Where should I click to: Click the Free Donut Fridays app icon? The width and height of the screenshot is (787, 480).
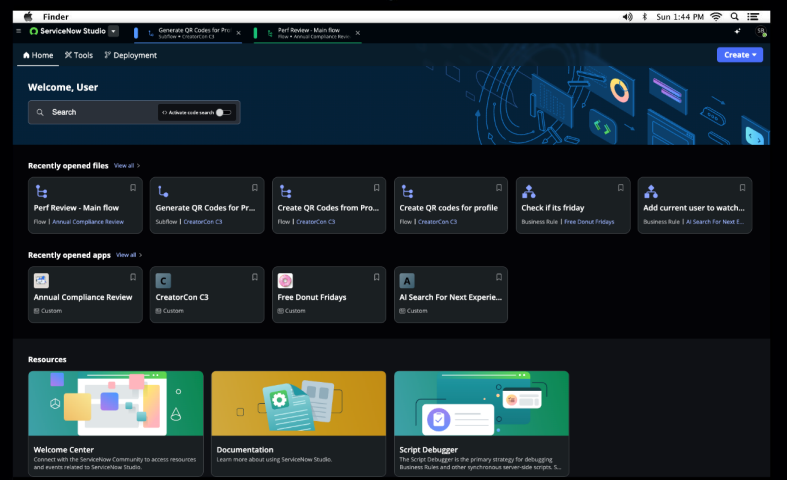tap(285, 281)
